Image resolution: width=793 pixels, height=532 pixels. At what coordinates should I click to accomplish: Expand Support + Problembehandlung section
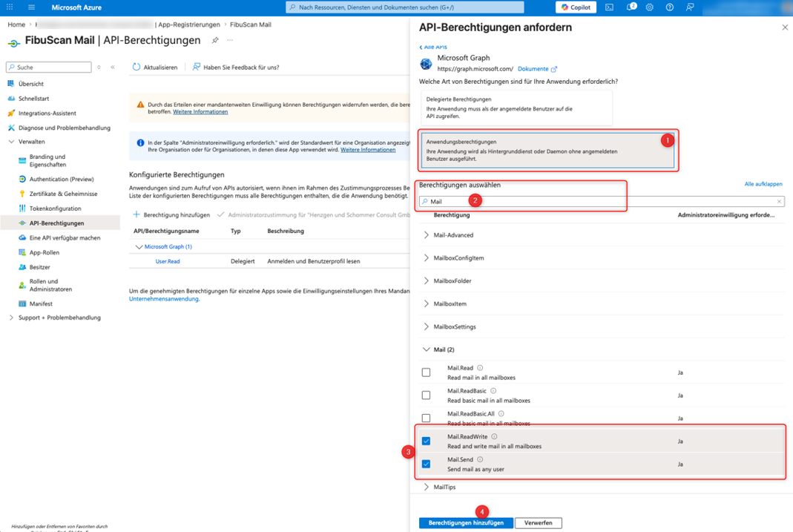11,318
